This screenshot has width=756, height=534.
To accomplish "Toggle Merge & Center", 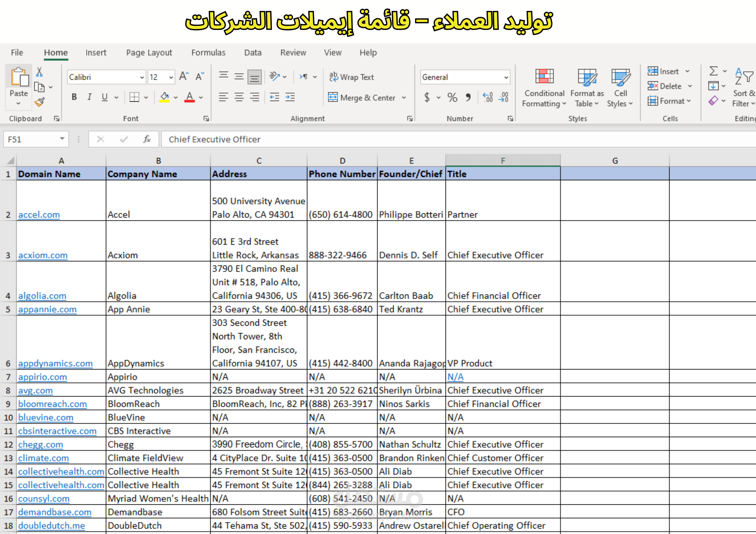I will pyautogui.click(x=362, y=98).
